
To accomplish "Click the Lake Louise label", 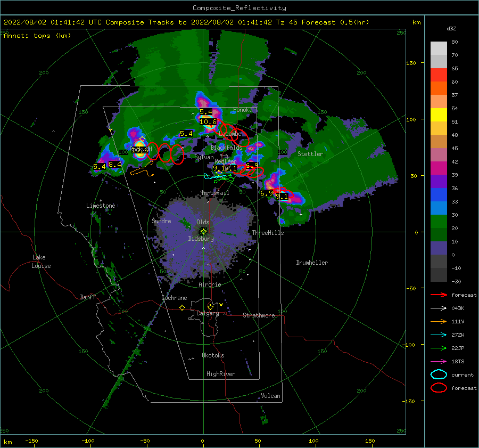I will (42, 262).
